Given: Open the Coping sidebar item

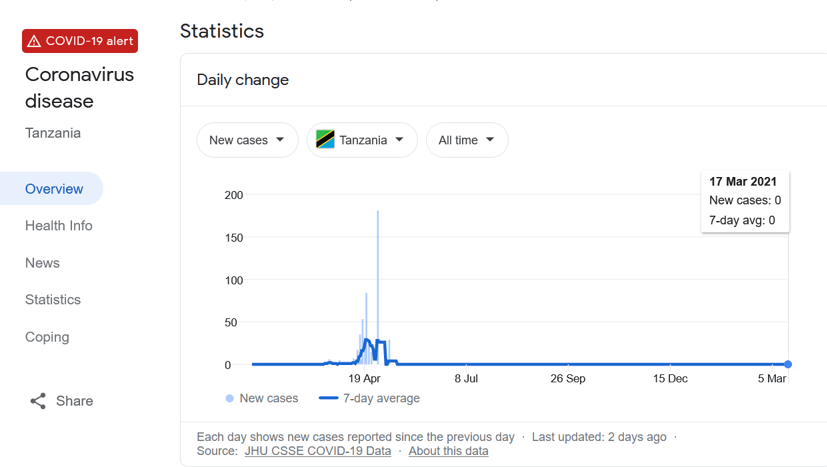Looking at the screenshot, I should point(47,337).
